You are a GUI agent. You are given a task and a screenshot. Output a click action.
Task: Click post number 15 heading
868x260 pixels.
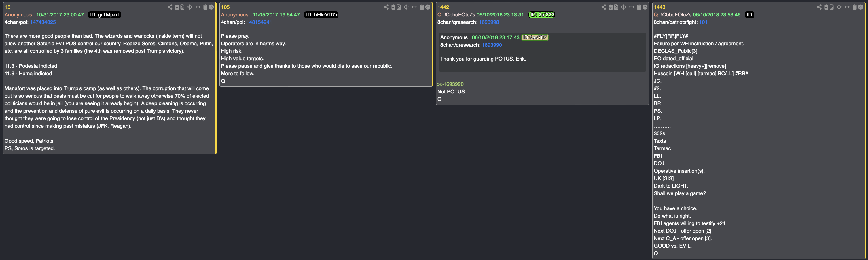7,7
